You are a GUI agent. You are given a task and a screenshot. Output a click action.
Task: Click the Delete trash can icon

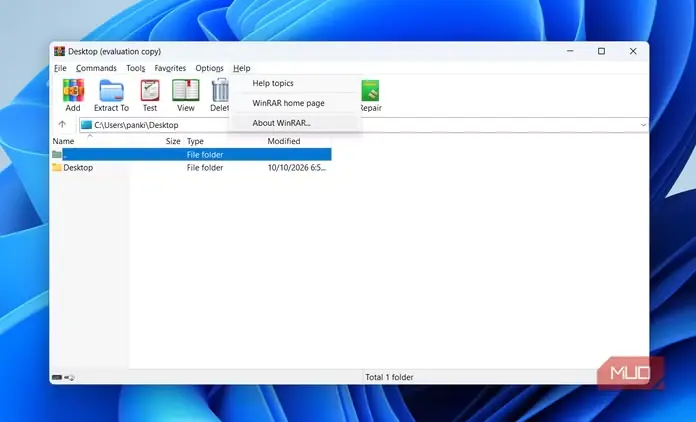[220, 91]
